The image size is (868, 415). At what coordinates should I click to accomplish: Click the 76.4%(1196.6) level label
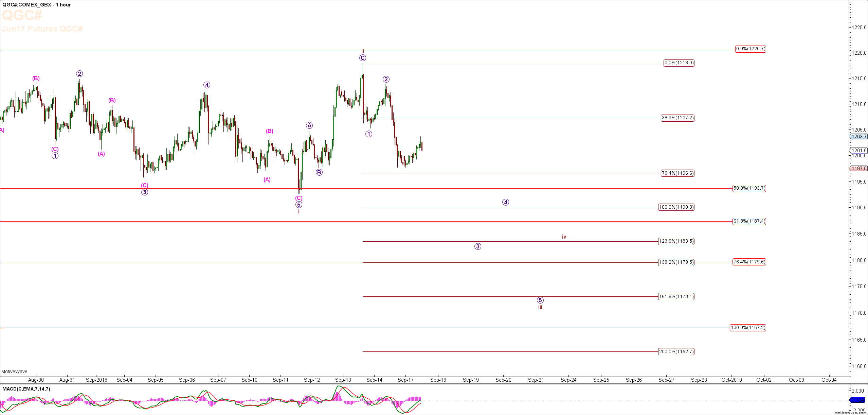[678, 173]
